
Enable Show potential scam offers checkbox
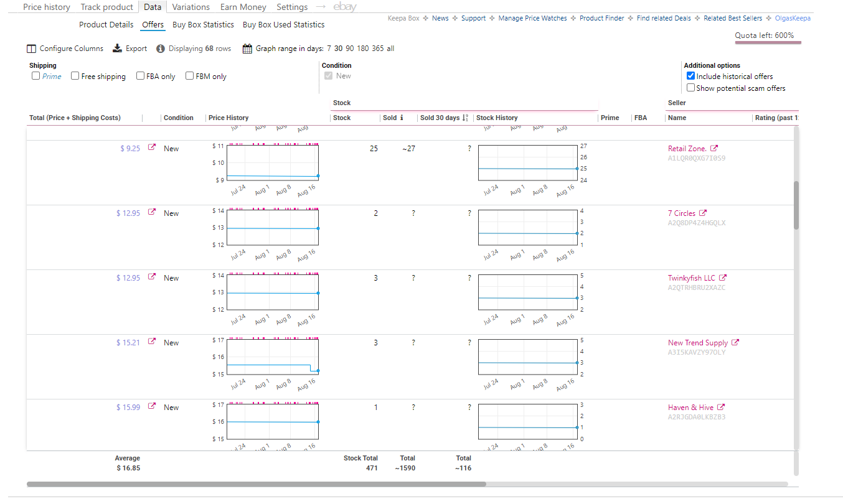pyautogui.click(x=690, y=88)
